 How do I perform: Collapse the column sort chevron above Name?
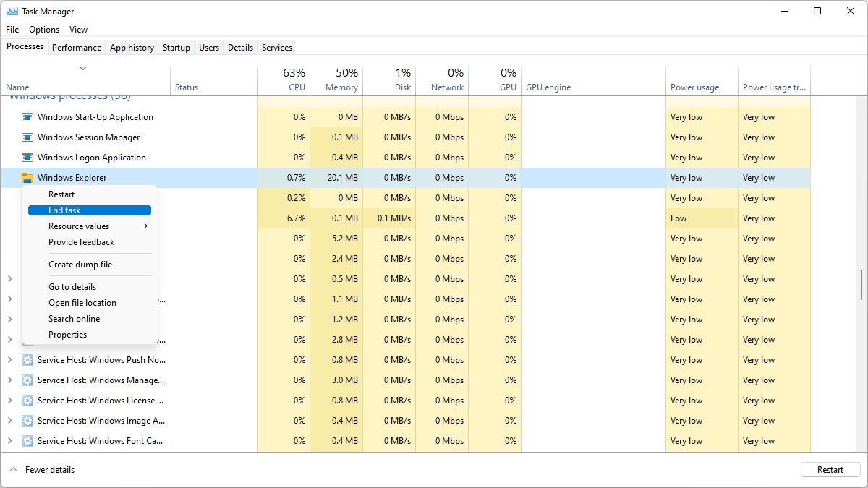click(82, 69)
